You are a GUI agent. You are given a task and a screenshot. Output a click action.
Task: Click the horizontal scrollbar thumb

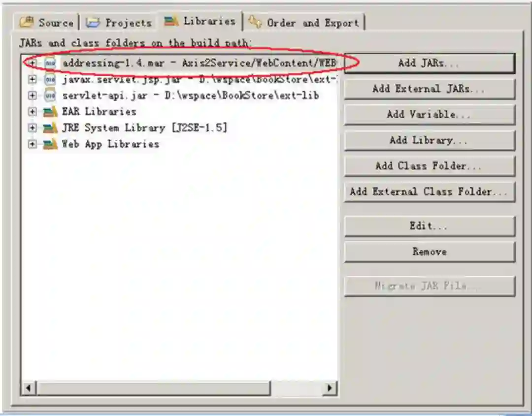(x=153, y=387)
